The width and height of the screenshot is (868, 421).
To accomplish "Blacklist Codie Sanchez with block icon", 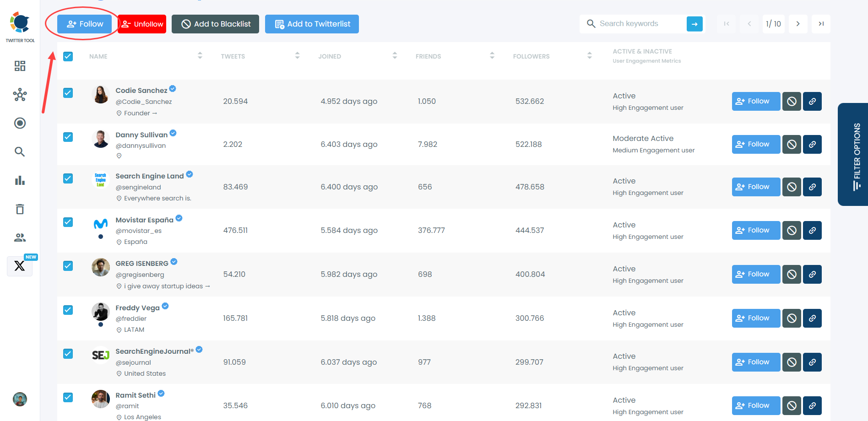I will pyautogui.click(x=792, y=101).
